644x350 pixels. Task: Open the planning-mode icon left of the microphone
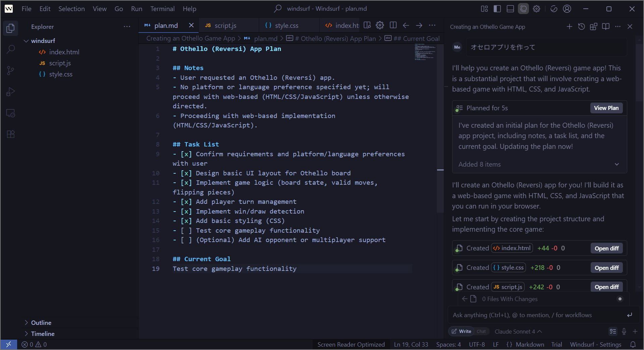point(613,331)
